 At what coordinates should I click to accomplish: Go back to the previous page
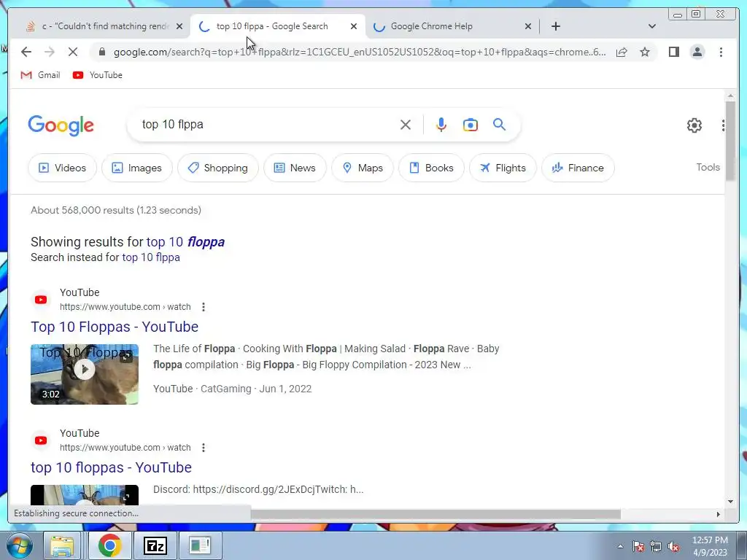pos(26,52)
